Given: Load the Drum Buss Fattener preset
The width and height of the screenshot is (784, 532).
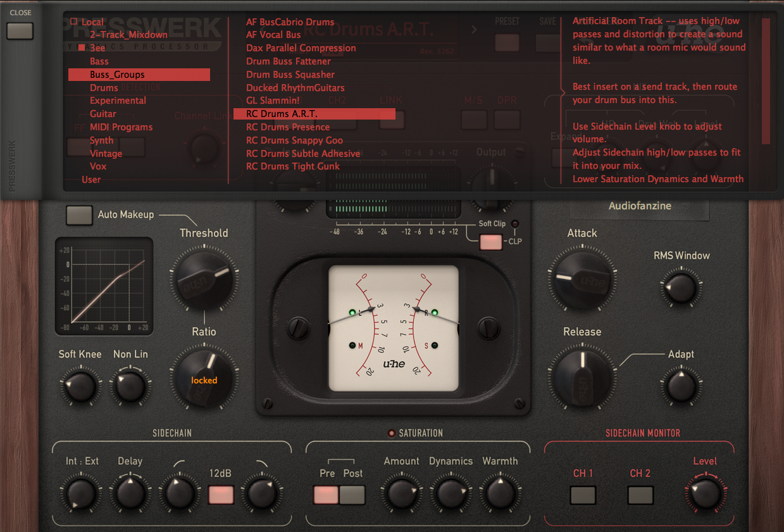Looking at the screenshot, I should pos(288,61).
